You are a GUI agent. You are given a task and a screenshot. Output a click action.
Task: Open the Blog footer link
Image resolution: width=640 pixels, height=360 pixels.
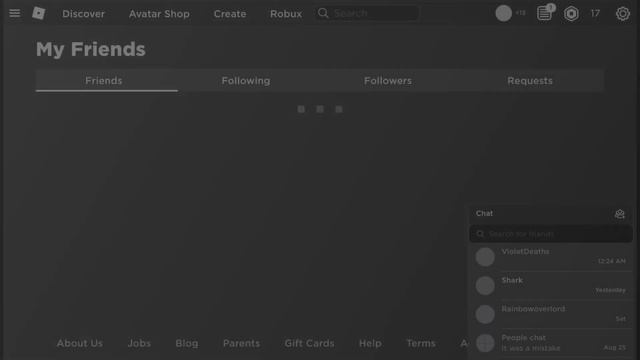[x=187, y=343]
